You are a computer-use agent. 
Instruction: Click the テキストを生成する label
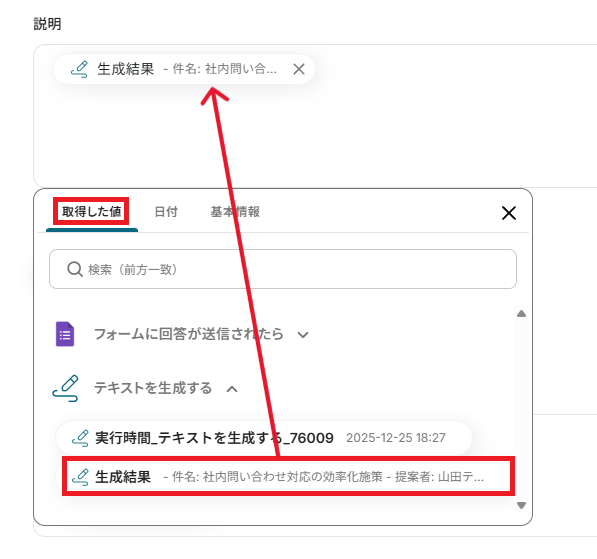[153, 388]
